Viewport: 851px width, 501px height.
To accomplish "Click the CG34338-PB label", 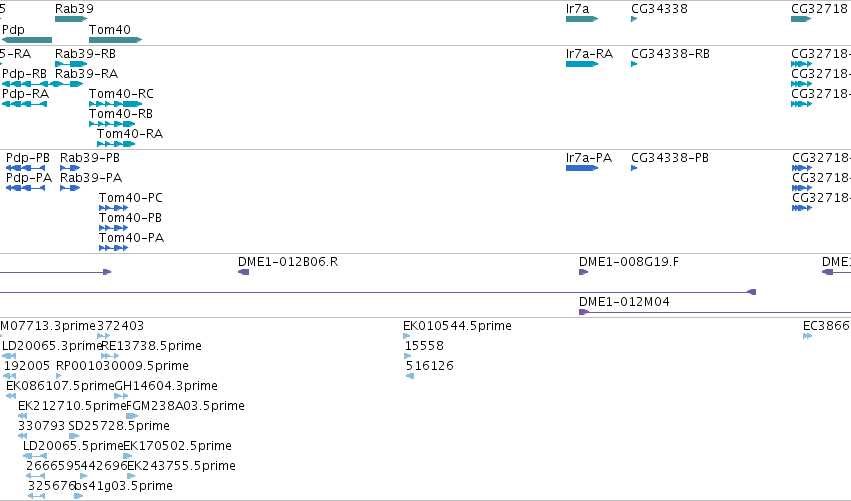I will [670, 157].
